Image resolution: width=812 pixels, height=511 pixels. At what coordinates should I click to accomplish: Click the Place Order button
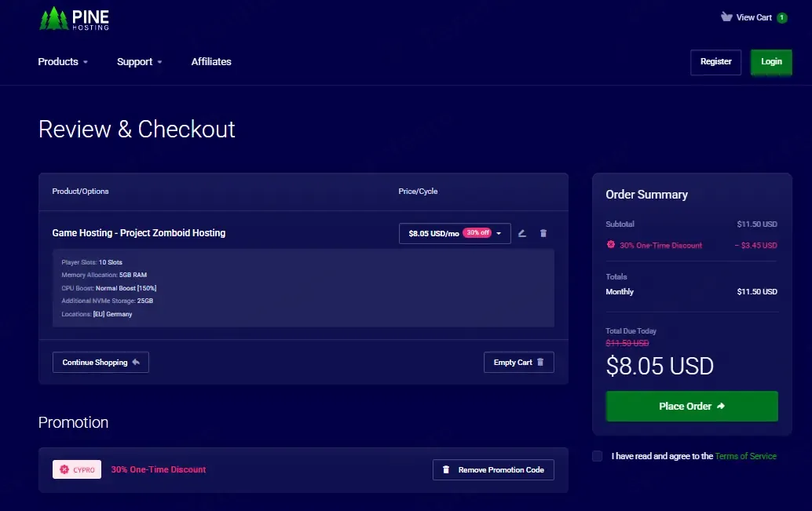coord(692,407)
